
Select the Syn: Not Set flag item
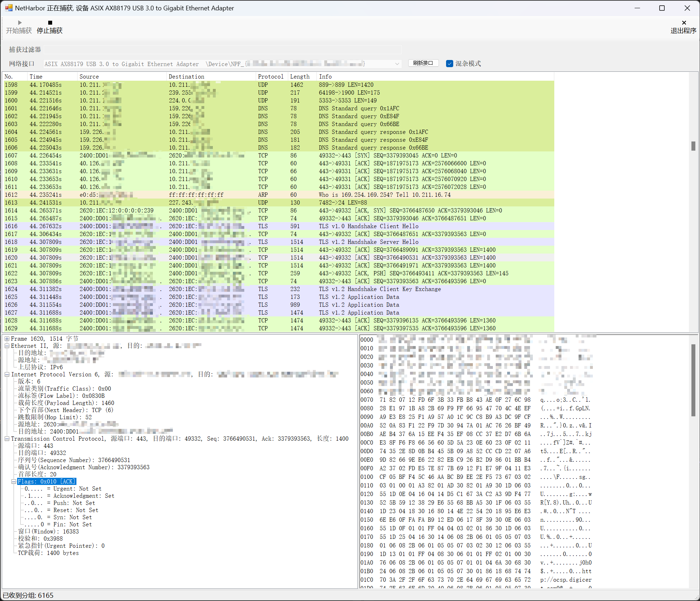coord(58,517)
